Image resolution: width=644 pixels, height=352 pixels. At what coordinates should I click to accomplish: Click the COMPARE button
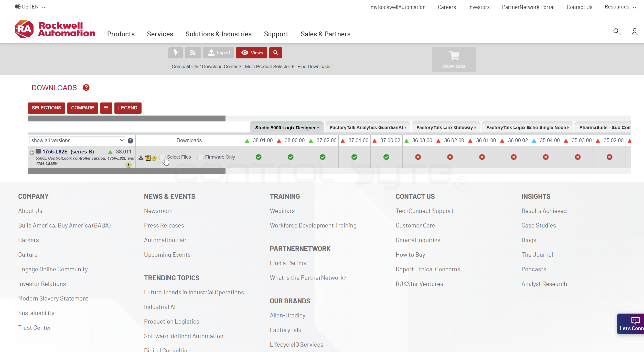click(x=83, y=108)
